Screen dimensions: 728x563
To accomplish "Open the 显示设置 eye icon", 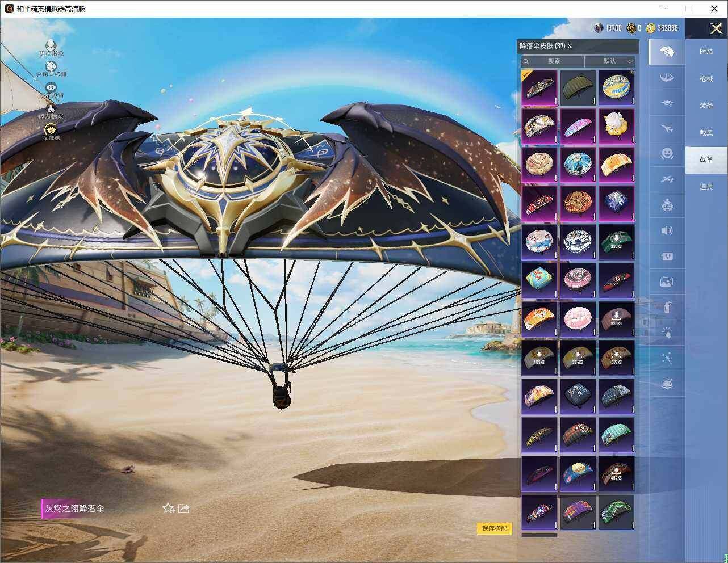I will 51,87.
